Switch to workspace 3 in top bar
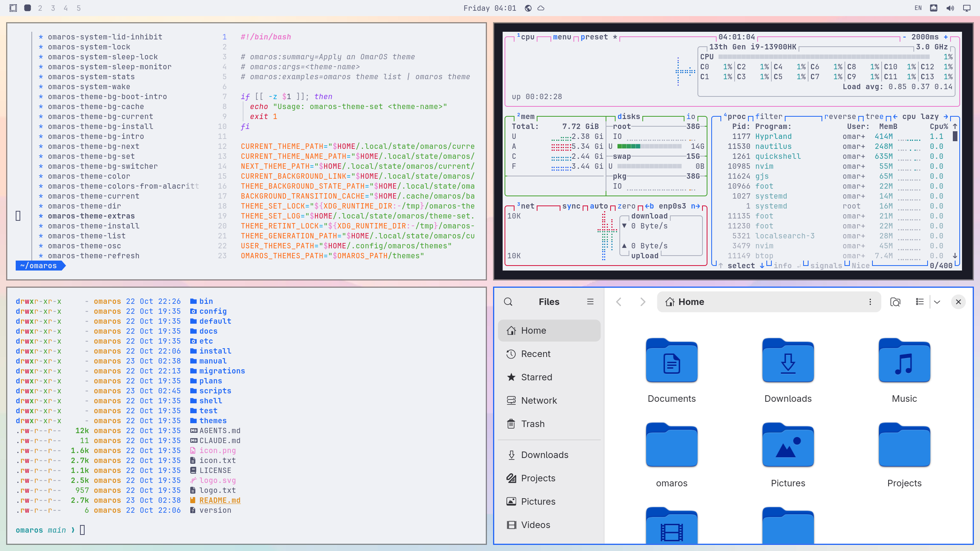980x551 pixels. tap(53, 8)
